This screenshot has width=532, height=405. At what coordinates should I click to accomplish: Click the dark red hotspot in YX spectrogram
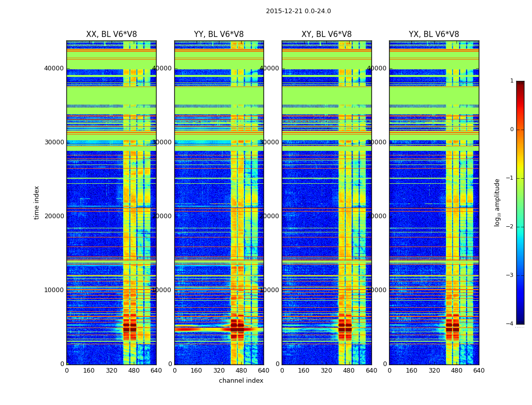(x=452, y=328)
